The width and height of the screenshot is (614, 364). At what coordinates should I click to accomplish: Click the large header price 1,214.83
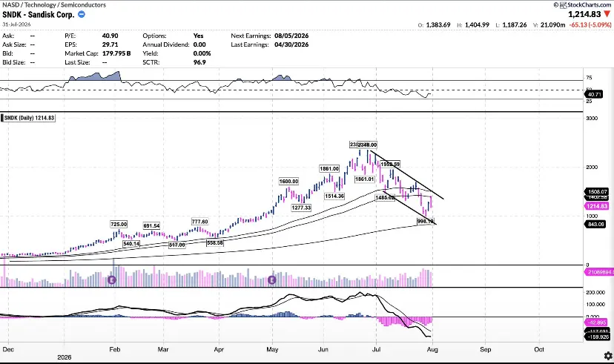pos(584,14)
